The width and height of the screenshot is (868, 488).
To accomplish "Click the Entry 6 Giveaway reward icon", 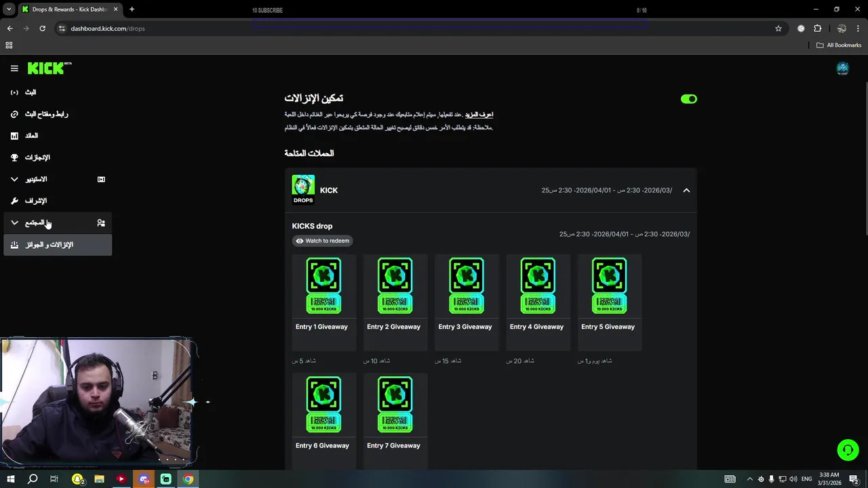I will click(323, 404).
